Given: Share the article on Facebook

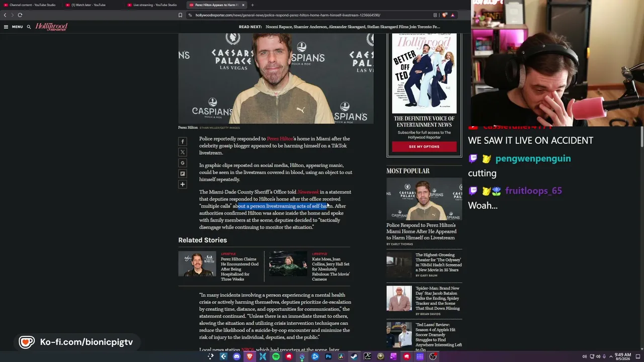Looking at the screenshot, I should click(x=183, y=142).
